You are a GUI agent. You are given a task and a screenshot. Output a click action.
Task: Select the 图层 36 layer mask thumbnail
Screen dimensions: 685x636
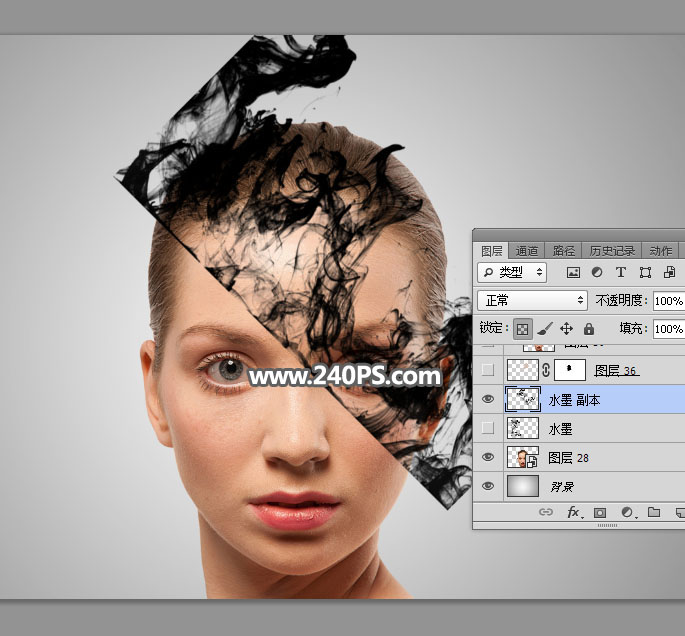[x=570, y=370]
